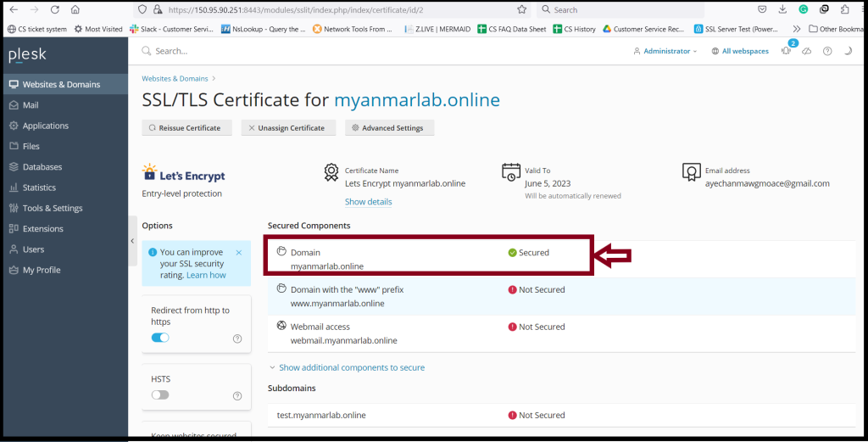Open Tools & Settings in sidebar
Screen dimensions: 868x442
click(53, 208)
